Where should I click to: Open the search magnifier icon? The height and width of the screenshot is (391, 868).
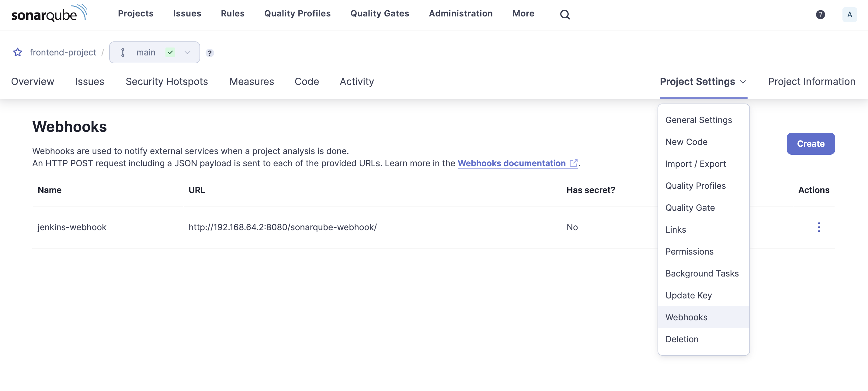(565, 15)
